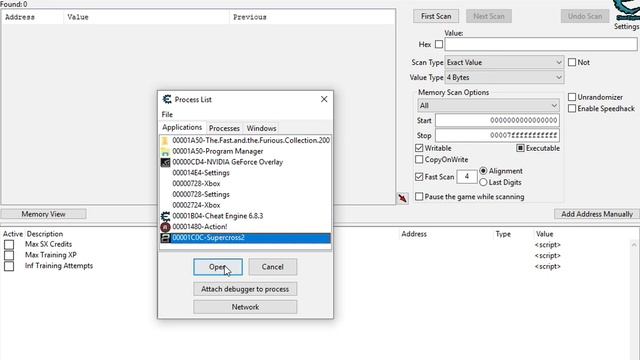The height and width of the screenshot is (360, 640).
Task: Open the File menu in Process List
Action: tap(167, 114)
